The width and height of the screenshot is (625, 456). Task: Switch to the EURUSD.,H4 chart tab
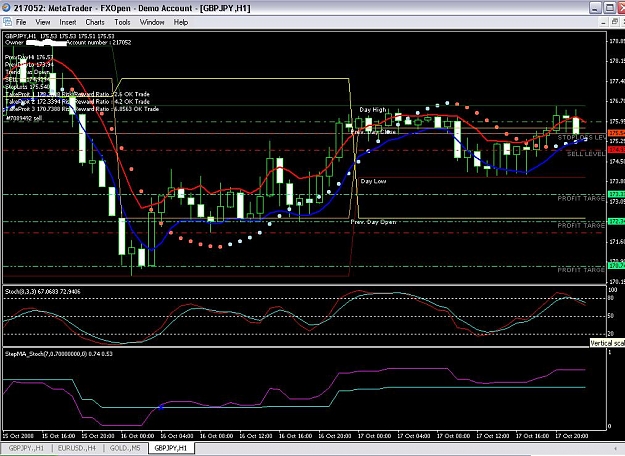coord(77,448)
